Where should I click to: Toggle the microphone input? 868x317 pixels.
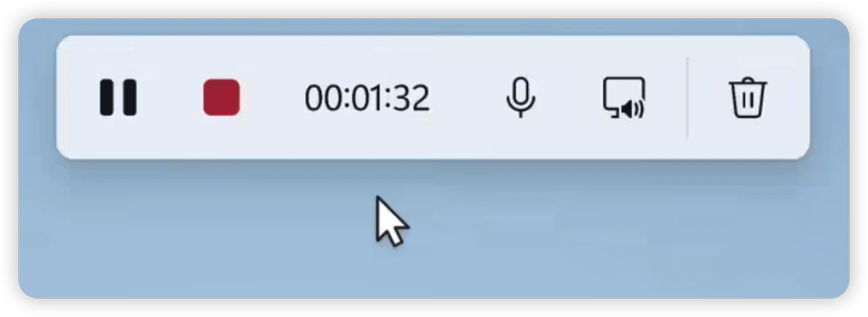point(521,98)
